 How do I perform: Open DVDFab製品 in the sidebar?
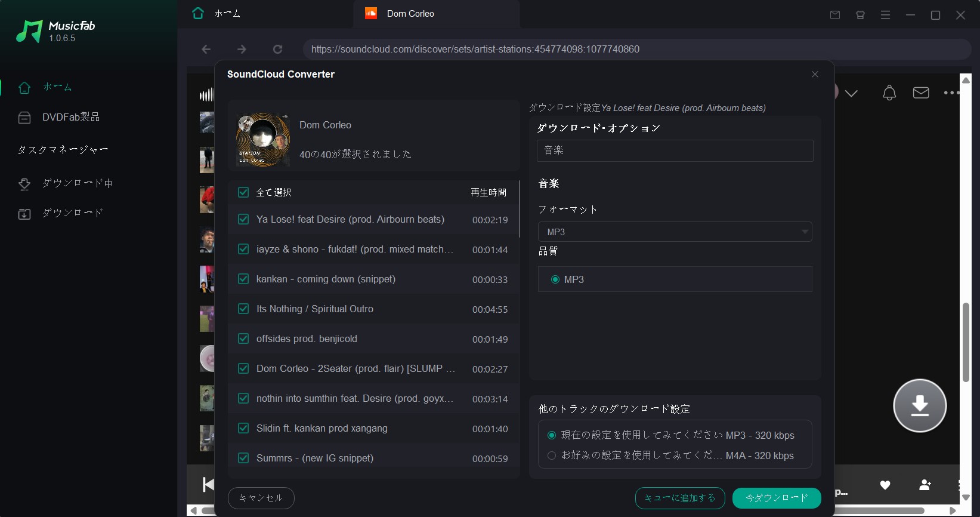[x=58, y=117]
